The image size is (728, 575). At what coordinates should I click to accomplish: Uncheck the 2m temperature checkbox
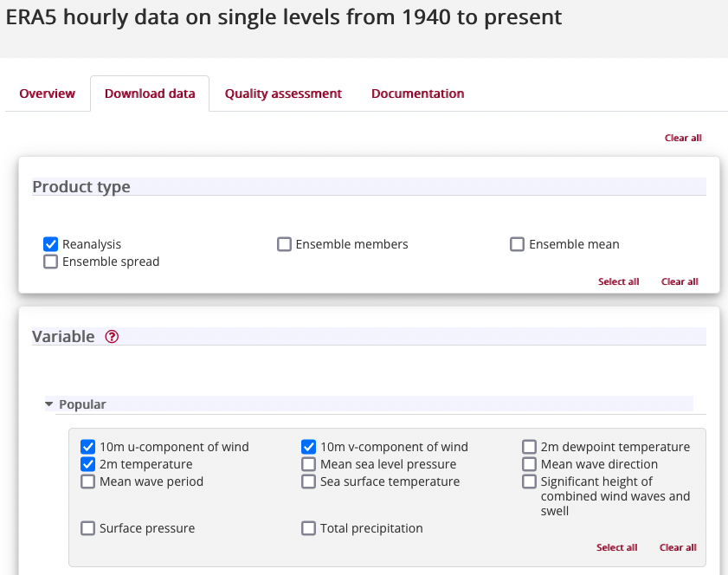(x=87, y=464)
